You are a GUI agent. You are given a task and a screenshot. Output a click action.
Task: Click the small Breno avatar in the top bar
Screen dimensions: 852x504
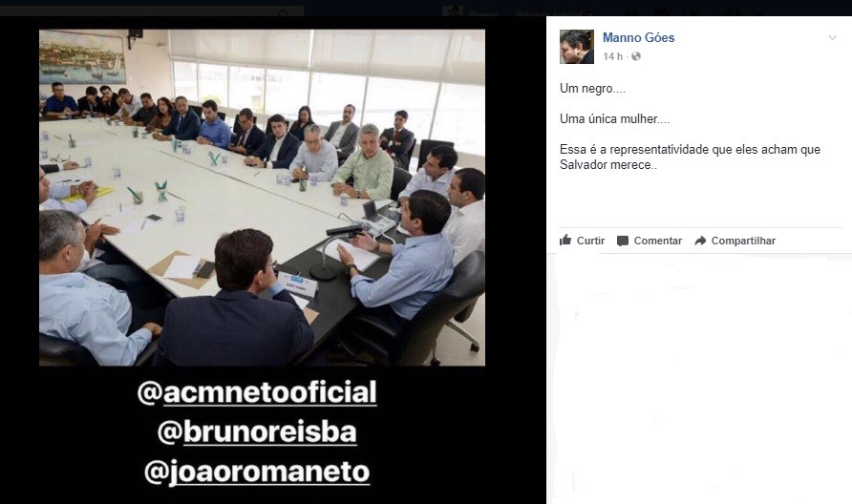click(x=453, y=11)
